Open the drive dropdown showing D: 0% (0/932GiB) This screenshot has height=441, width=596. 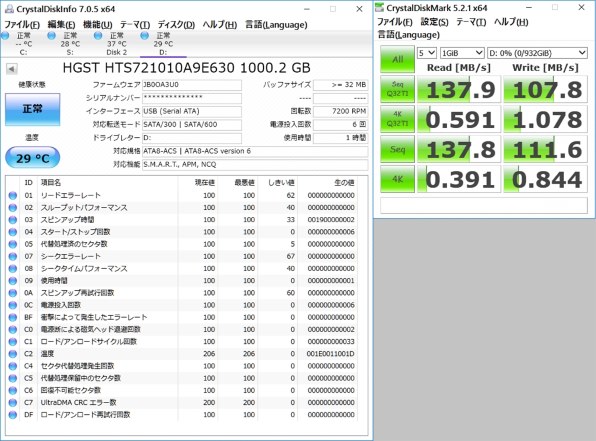pyautogui.click(x=537, y=53)
